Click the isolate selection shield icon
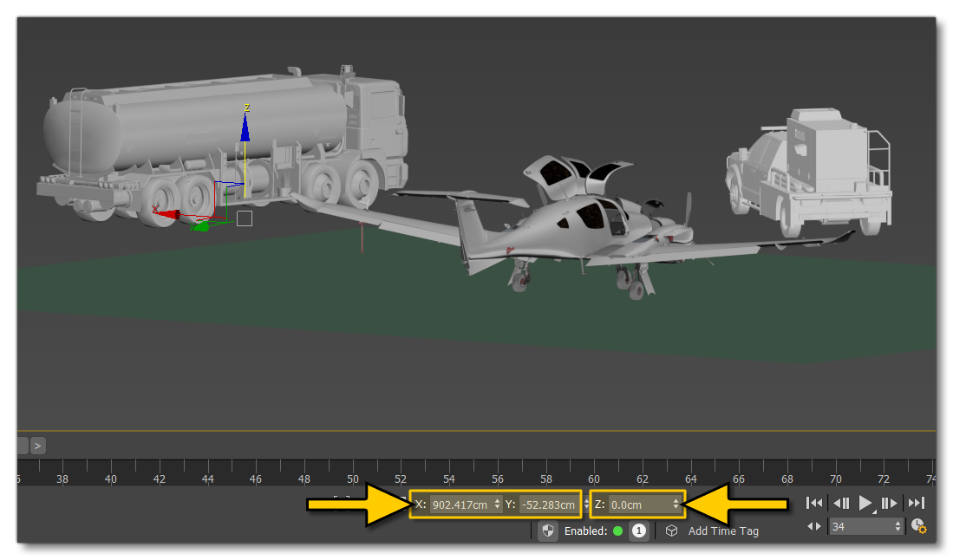 547,531
